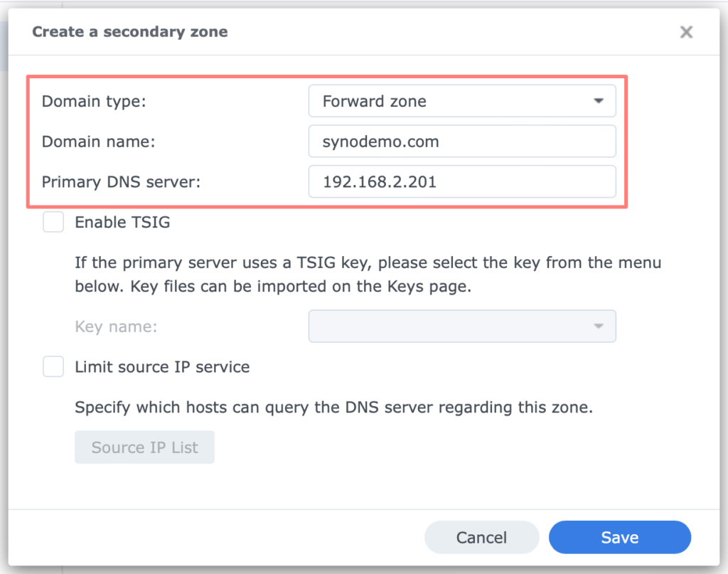Enable TSIG checkbox
Image resolution: width=728 pixels, height=574 pixels.
(x=53, y=222)
